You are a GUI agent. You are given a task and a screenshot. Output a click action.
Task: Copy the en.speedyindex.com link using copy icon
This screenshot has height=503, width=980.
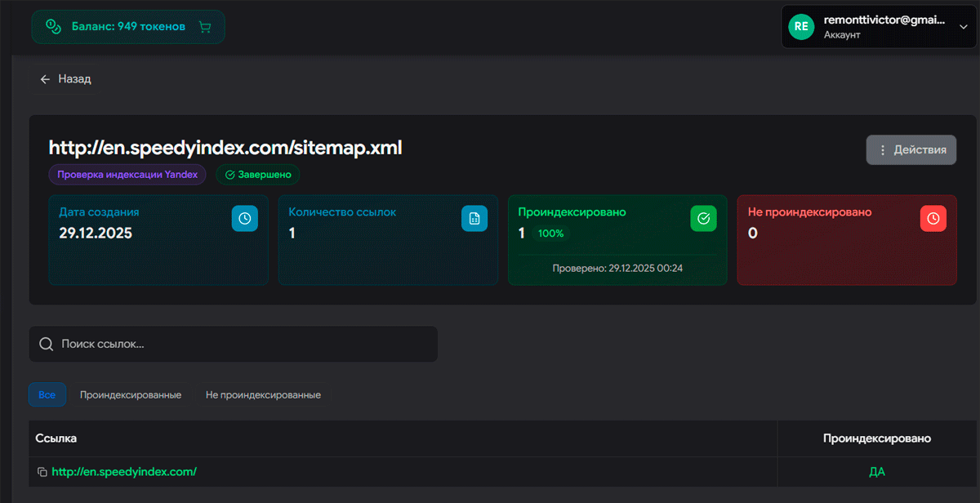point(42,472)
